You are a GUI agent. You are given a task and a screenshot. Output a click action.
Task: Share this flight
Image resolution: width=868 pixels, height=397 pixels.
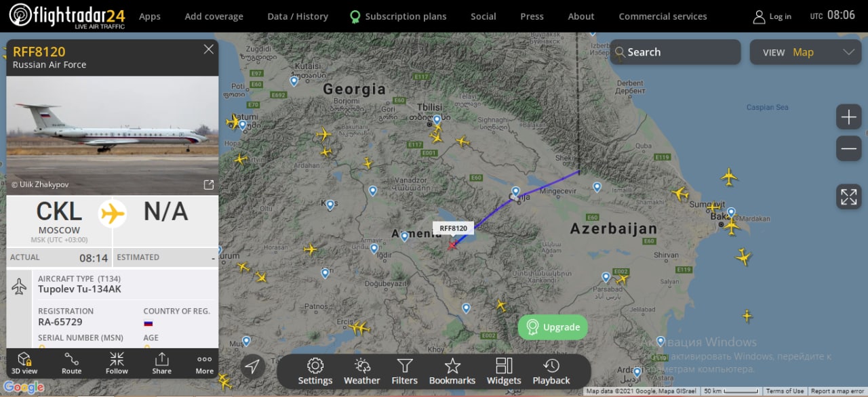click(161, 363)
